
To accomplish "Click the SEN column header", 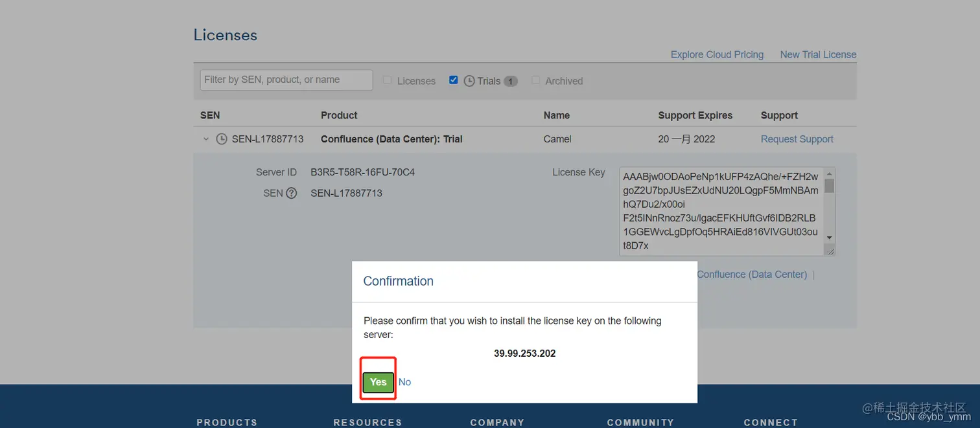I will (x=210, y=115).
